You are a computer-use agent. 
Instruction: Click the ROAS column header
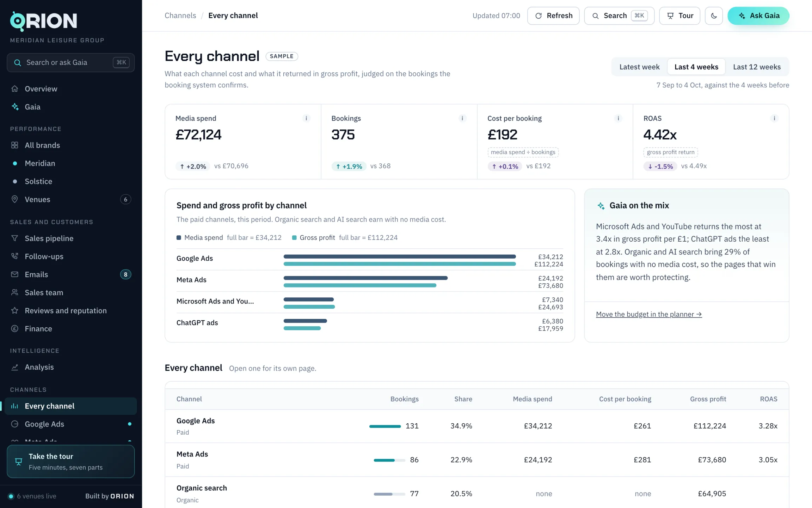[x=768, y=399]
